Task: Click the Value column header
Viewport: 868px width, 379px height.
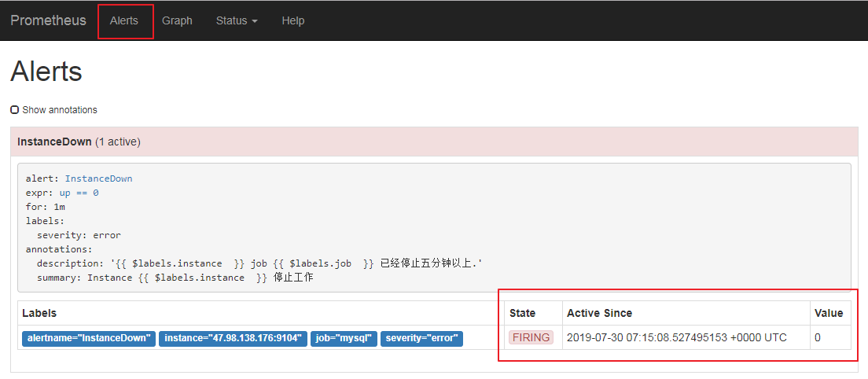Action: 829,313
